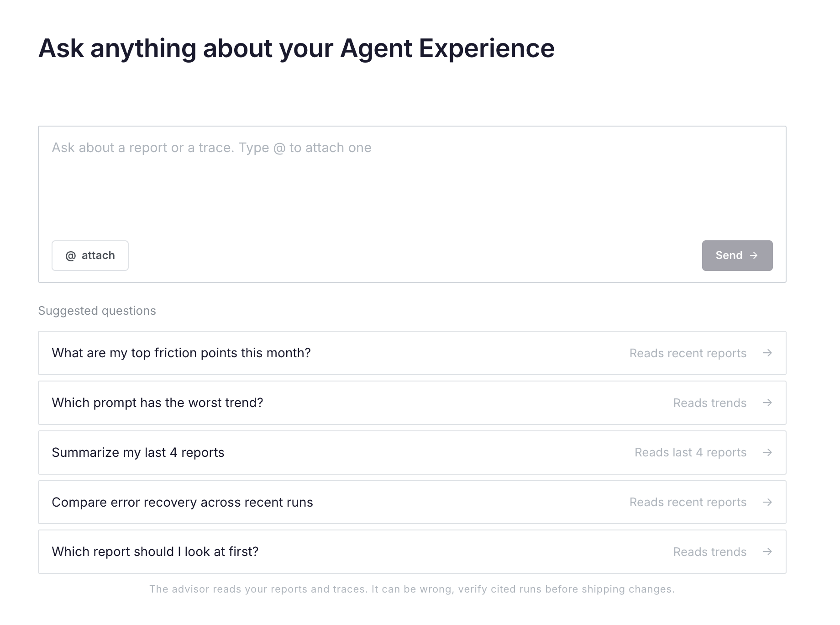Click 'Reads trends' on worst trend row
The image size is (840, 625).
pyautogui.click(x=710, y=403)
